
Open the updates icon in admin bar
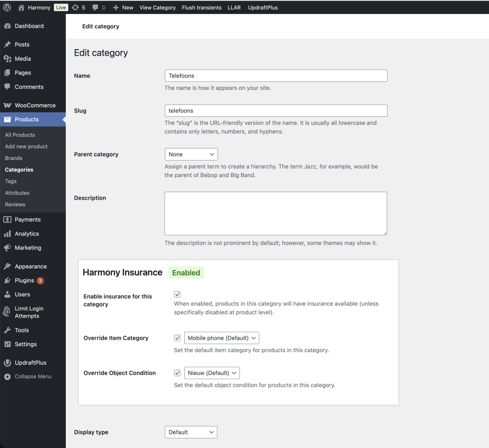tap(75, 8)
